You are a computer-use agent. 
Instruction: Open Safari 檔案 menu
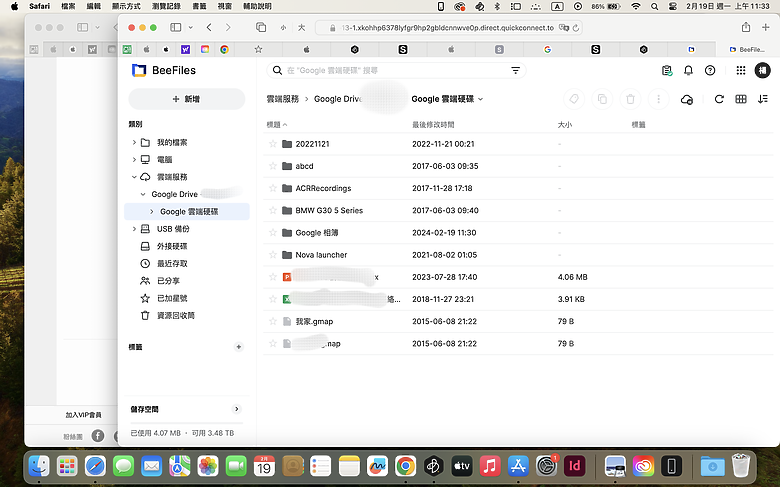click(x=68, y=6)
